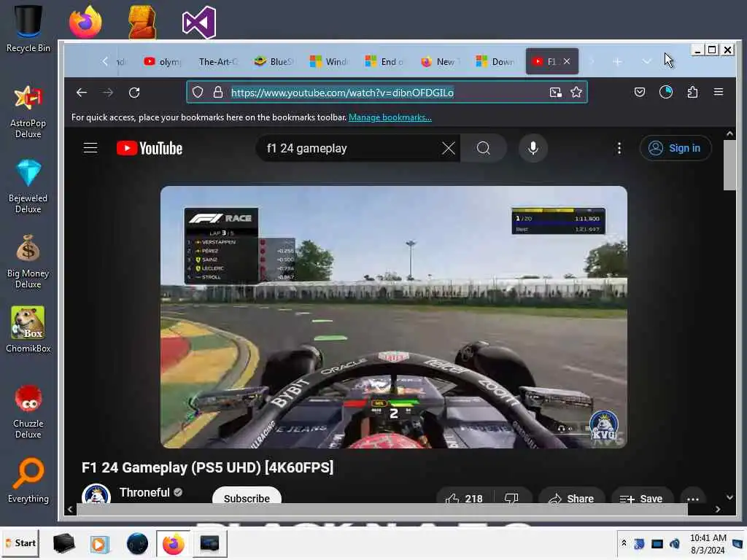Image resolution: width=747 pixels, height=560 pixels.
Task: Close the active F1 YouTube tab
Action: (567, 61)
